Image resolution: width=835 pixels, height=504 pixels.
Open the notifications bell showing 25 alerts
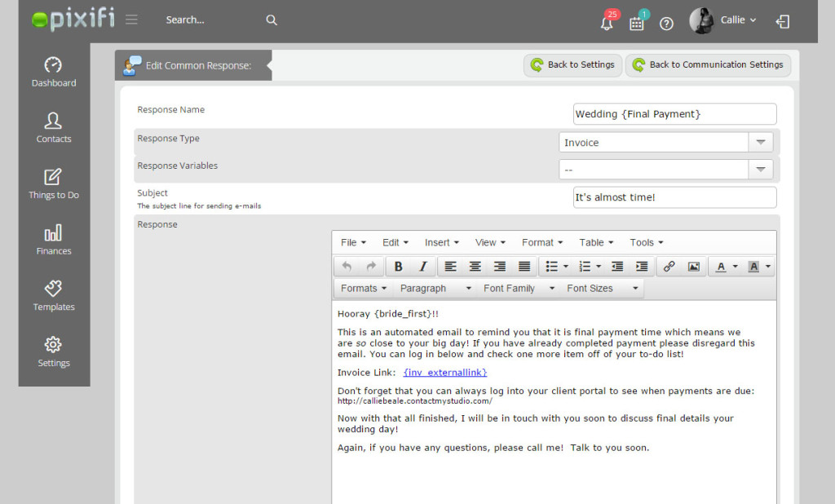(606, 24)
